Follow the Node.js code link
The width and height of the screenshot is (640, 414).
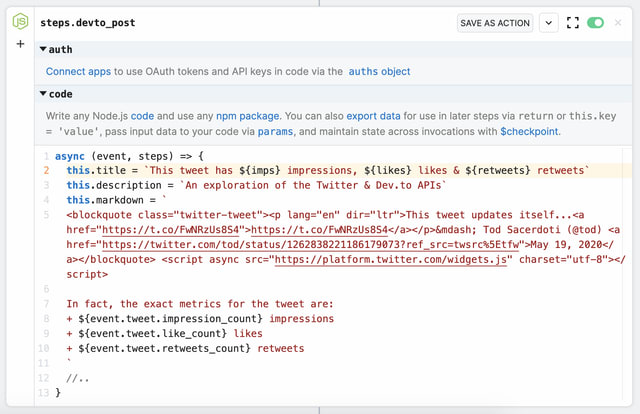[142, 116]
